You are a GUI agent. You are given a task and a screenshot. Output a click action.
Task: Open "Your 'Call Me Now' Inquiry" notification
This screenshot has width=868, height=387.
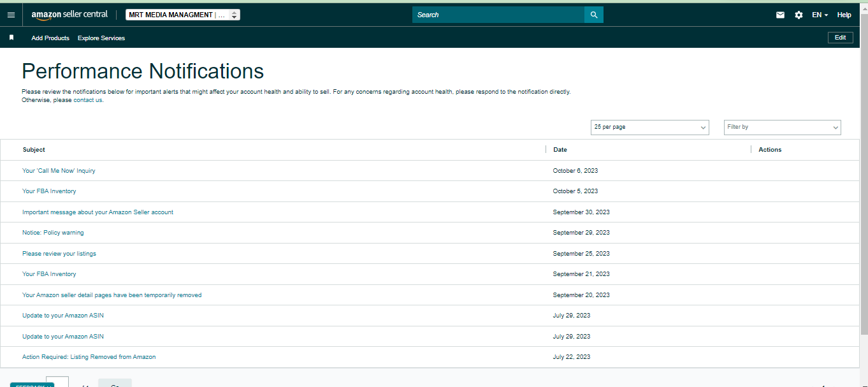(x=59, y=171)
